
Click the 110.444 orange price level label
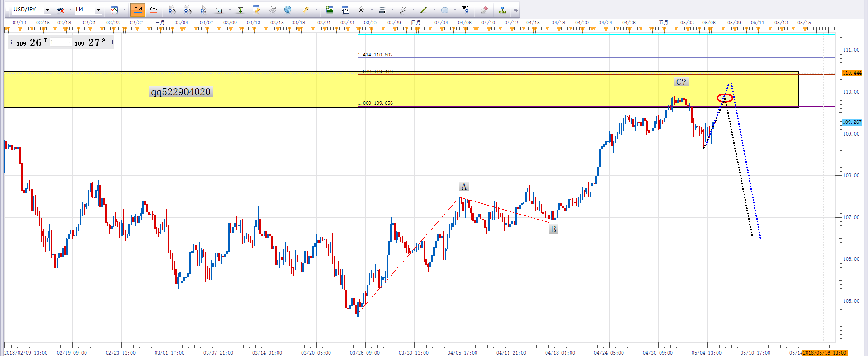pos(852,73)
